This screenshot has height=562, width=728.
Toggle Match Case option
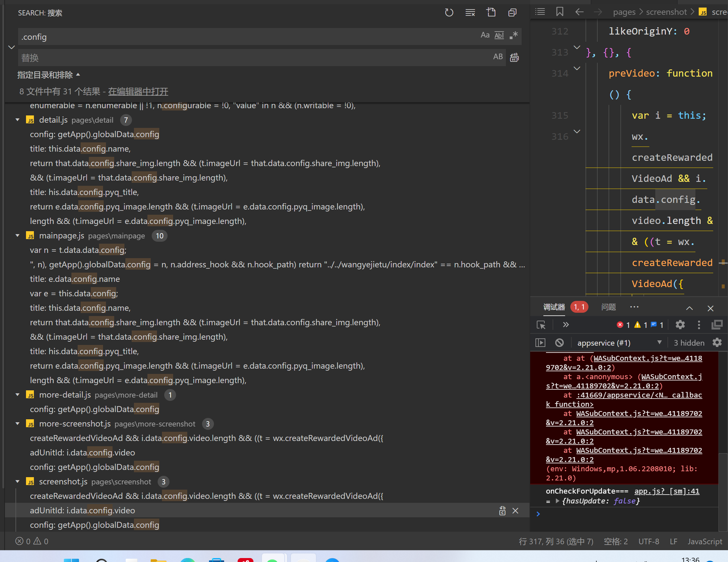pos(485,35)
